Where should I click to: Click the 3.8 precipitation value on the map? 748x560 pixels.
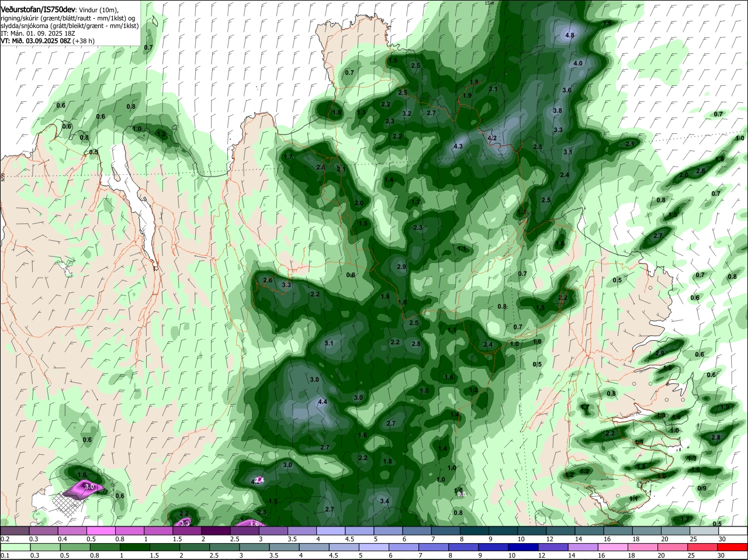(x=557, y=110)
